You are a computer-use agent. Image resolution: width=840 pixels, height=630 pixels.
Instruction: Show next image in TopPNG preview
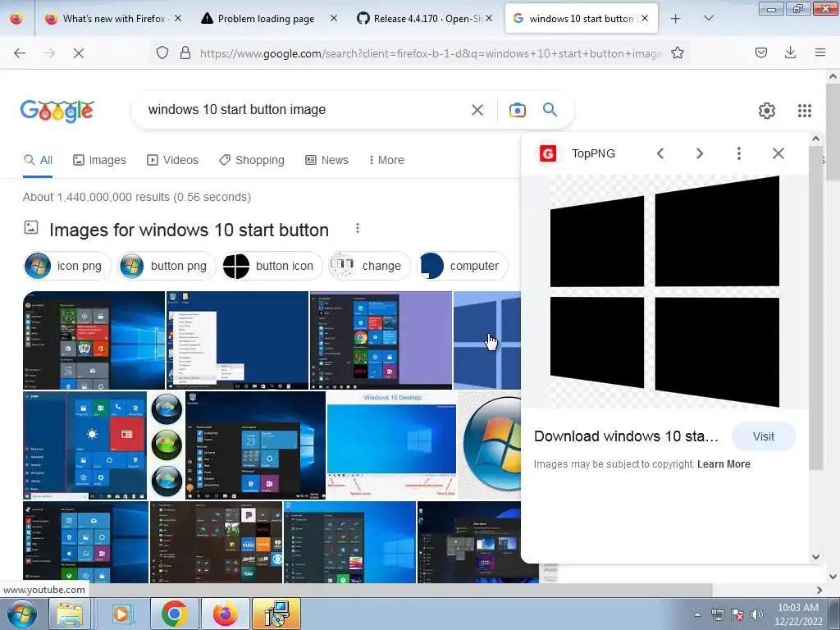click(x=699, y=153)
